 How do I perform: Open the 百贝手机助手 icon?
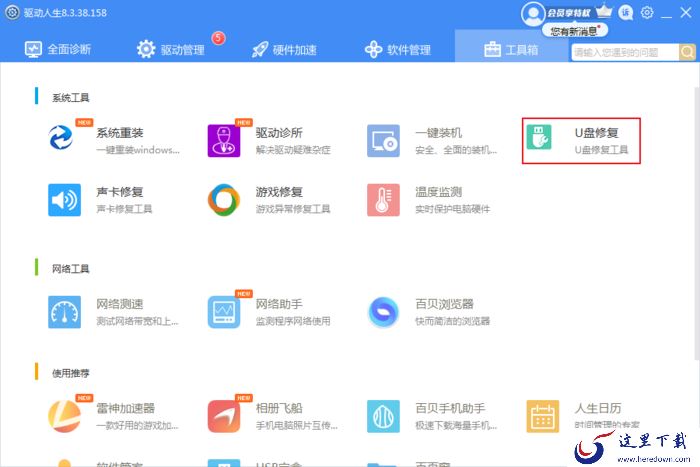point(383,416)
